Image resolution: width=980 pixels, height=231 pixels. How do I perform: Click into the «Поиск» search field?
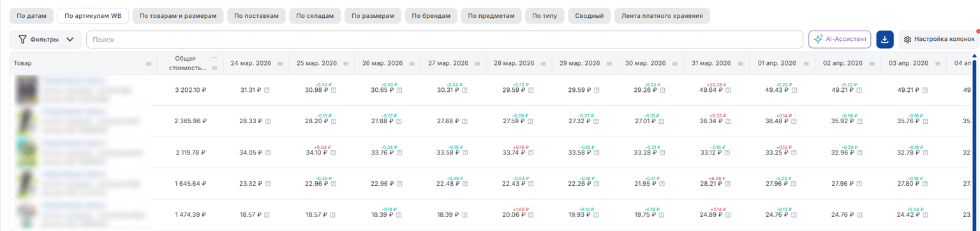444,40
